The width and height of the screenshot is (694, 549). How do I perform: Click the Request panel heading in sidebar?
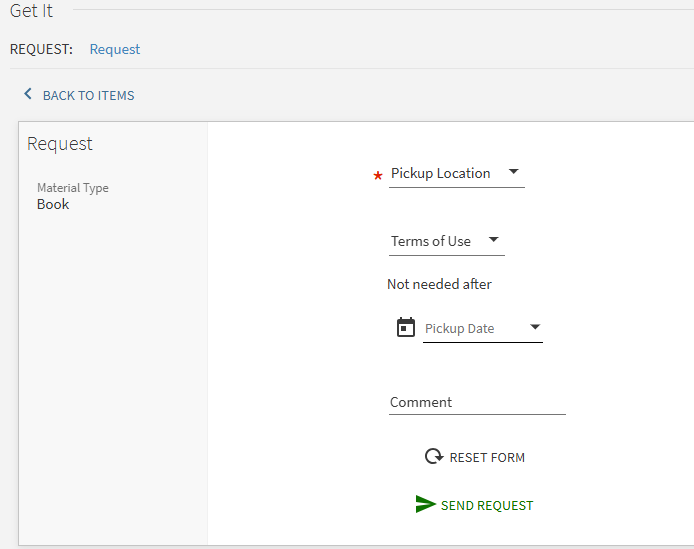60,144
